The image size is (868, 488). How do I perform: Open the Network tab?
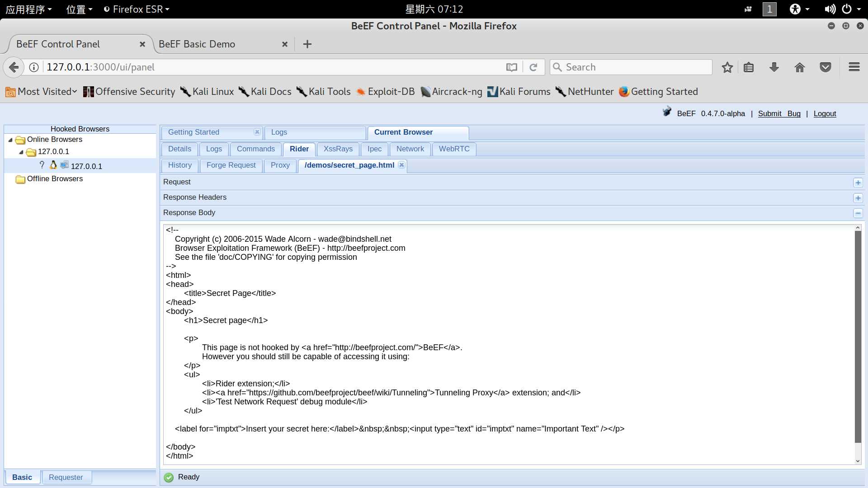pos(410,149)
